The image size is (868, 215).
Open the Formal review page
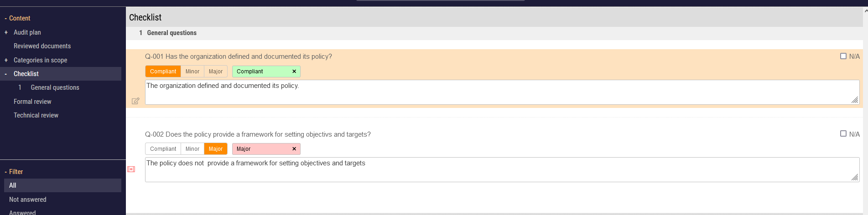(x=32, y=102)
